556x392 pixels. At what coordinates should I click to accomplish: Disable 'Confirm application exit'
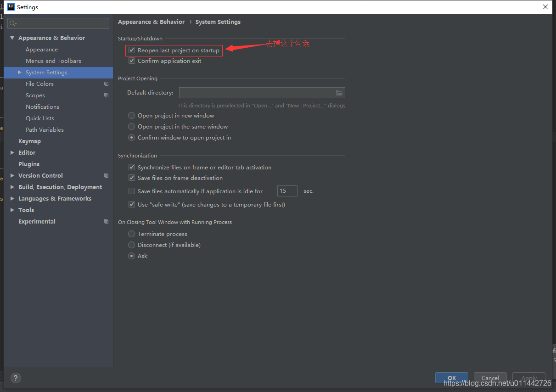click(x=132, y=61)
